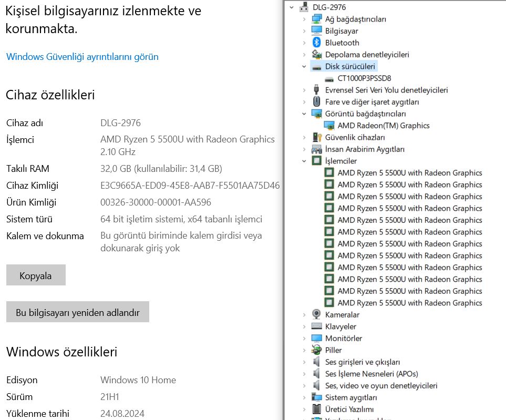Expand the Piller category

click(304, 350)
